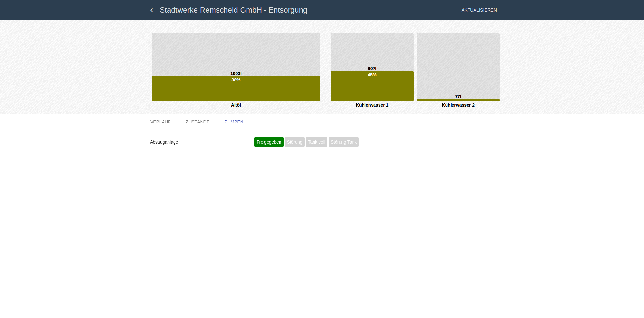Screen dimensions: 644x318
Task: Click the Kühlerwasser 2 label
Action: [x=458, y=105]
